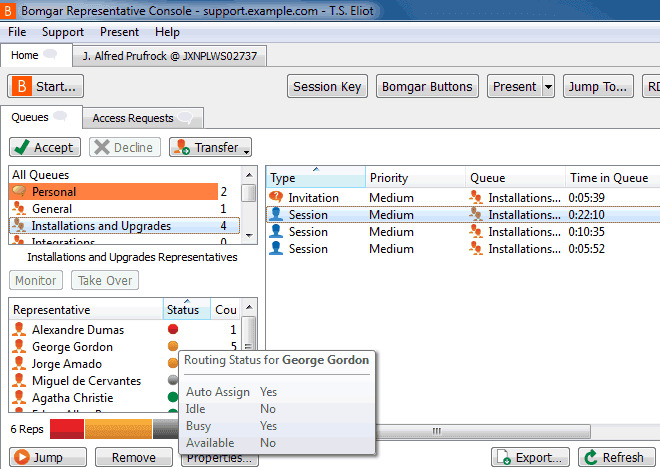Click red segment of 6 Reps bar
Image resolution: width=660 pixels, height=469 pixels.
[67, 429]
